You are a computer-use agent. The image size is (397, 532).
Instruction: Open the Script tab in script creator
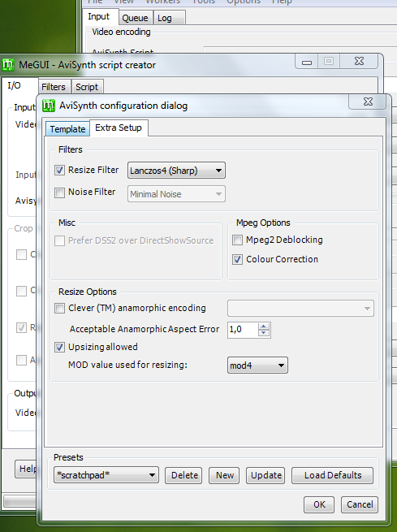point(87,87)
